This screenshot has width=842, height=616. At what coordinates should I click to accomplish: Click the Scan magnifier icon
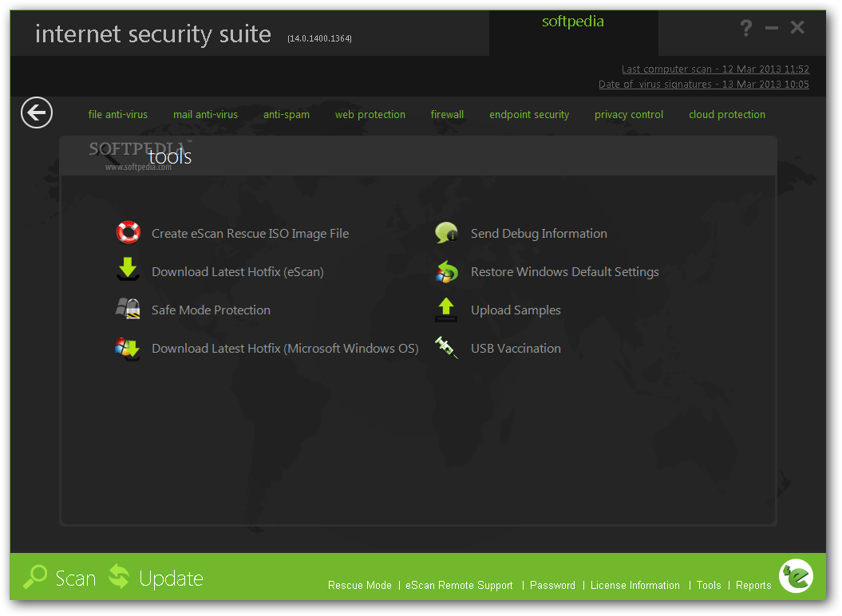(x=35, y=578)
